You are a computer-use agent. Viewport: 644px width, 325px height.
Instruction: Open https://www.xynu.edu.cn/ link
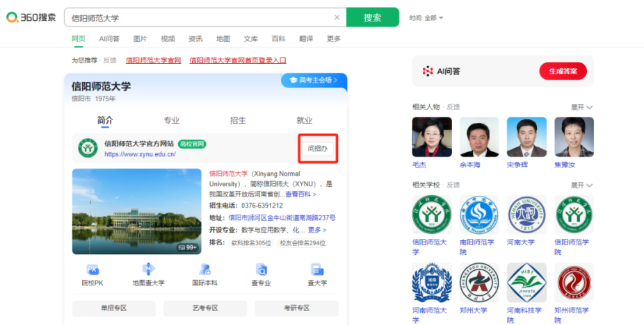pos(140,154)
